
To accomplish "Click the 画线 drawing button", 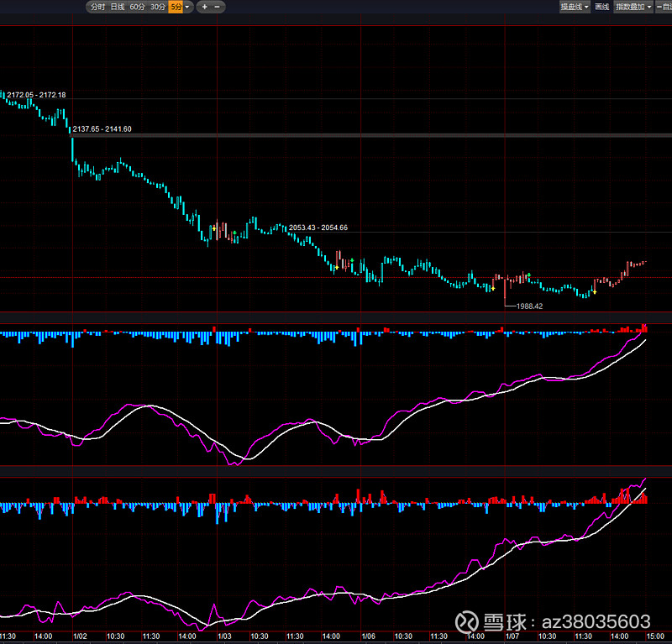I will 601,7.
